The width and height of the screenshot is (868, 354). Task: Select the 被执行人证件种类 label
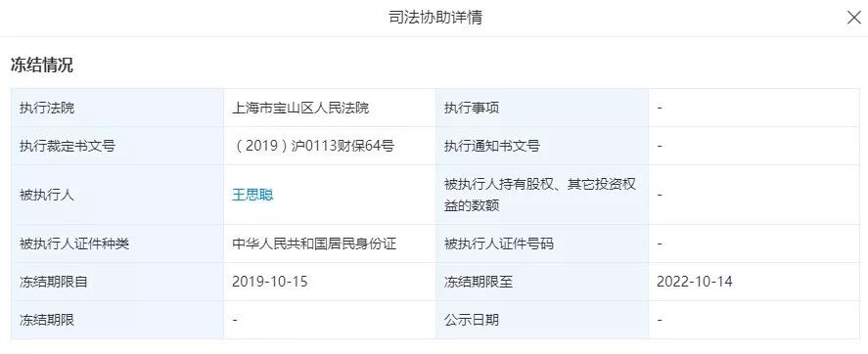[x=74, y=243]
